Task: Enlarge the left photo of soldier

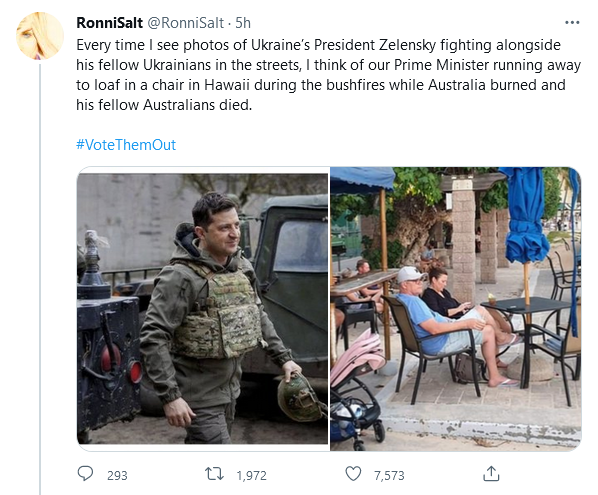Action: pyautogui.click(x=203, y=309)
